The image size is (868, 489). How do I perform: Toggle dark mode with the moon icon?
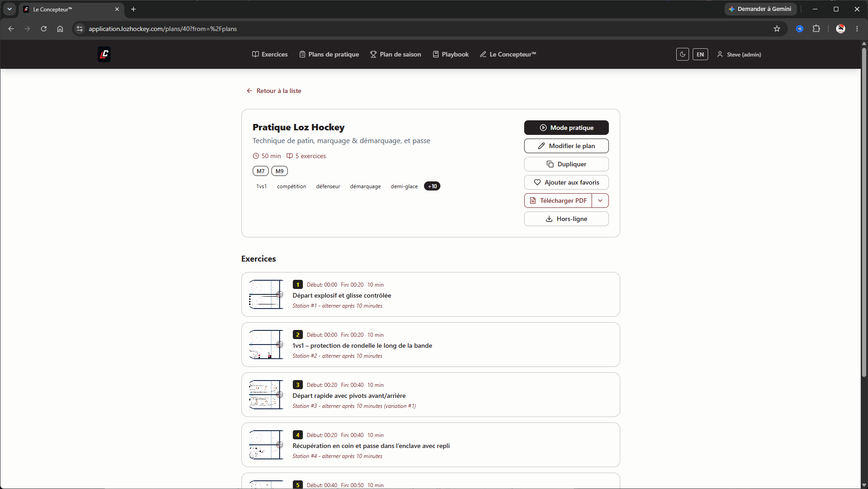(x=682, y=54)
